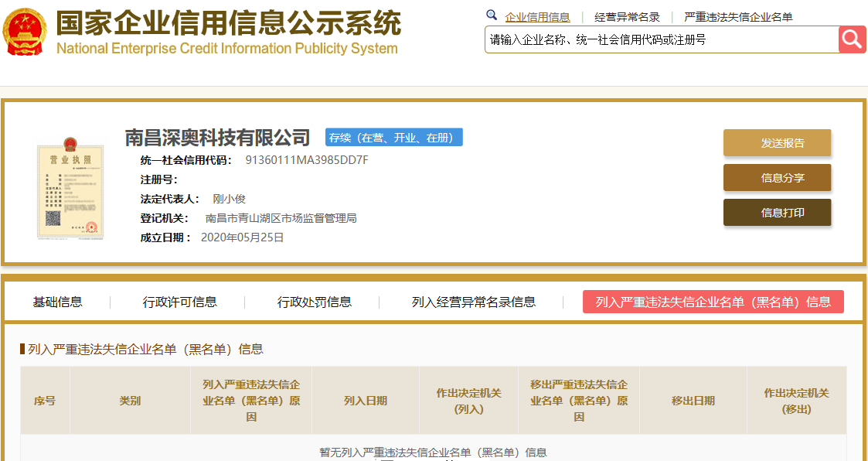868x461 pixels.
Task: Select the 企业信用信息 search category
Action: pos(537,17)
